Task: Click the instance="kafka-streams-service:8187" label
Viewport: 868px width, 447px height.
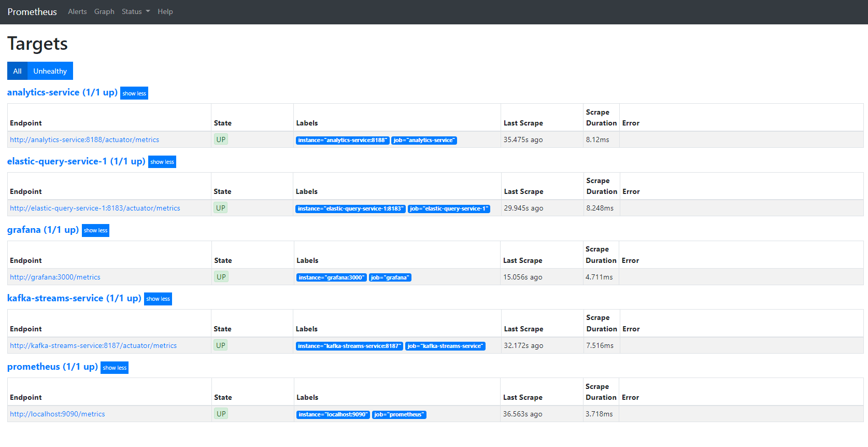Action: coord(349,346)
